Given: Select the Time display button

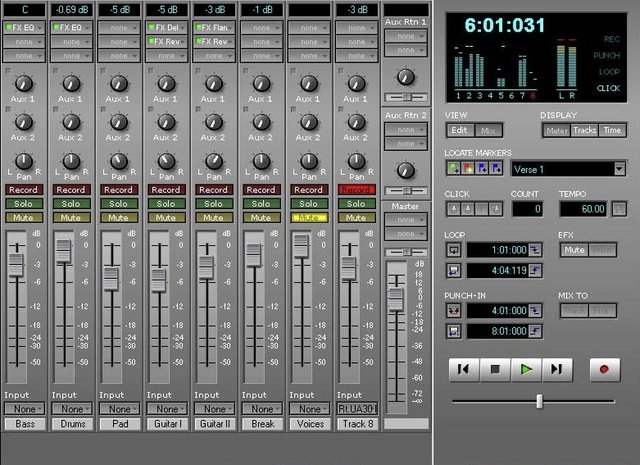Looking at the screenshot, I should click(x=612, y=130).
